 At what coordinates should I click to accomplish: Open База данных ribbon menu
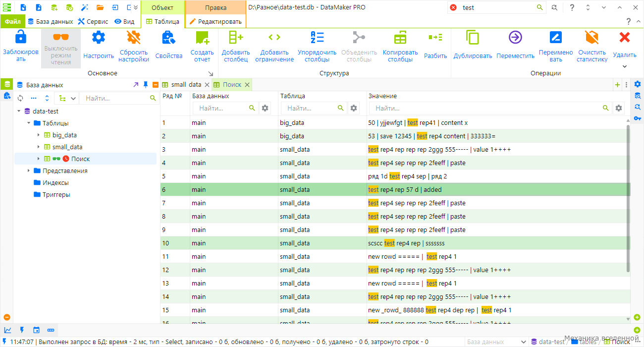tap(50, 21)
